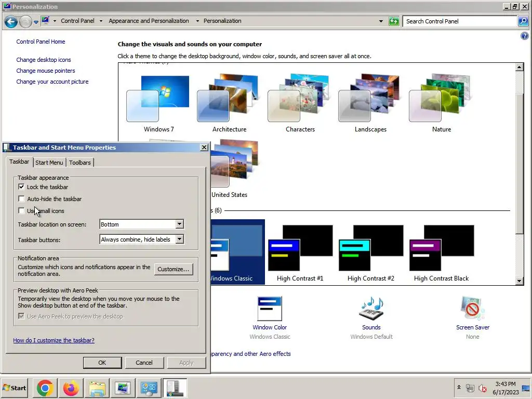Viewport: 532px width, 399px height.
Task: Open Control Panel Home link
Action: (41, 42)
